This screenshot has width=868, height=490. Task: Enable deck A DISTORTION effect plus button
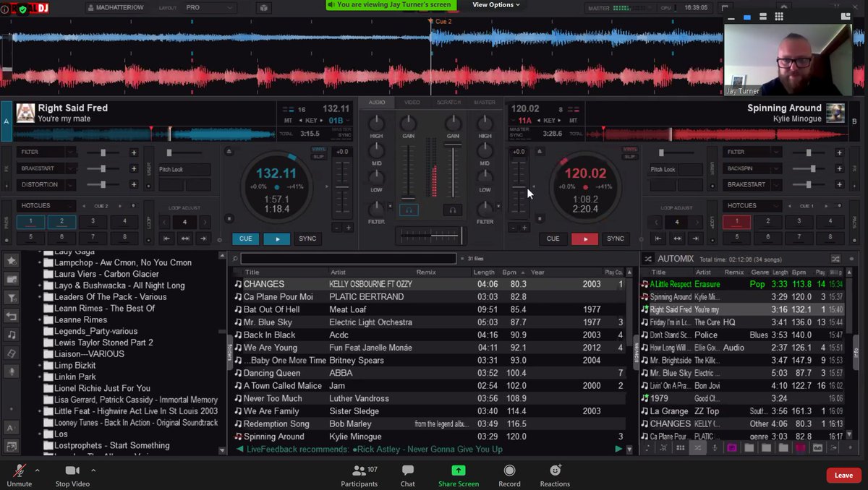[x=134, y=184]
